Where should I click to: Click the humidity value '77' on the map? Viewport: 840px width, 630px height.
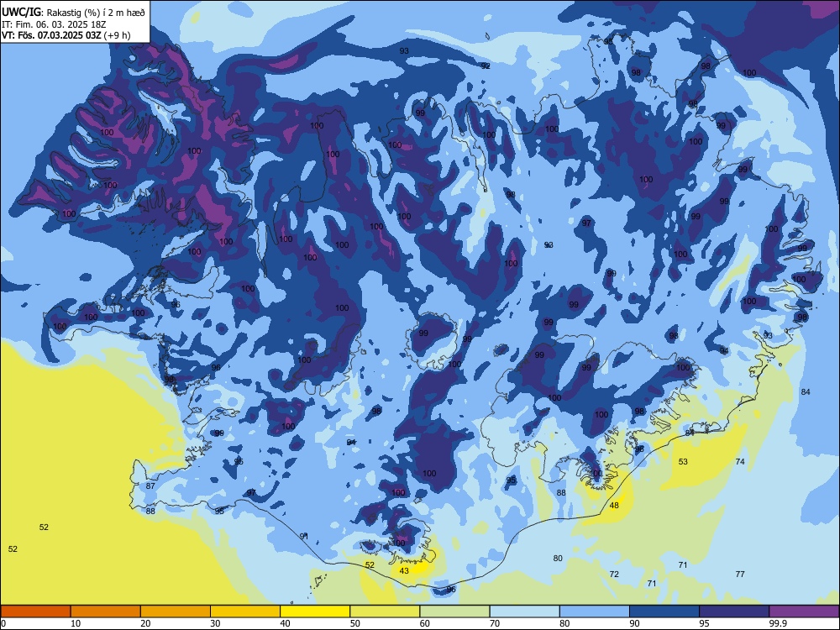740,574
